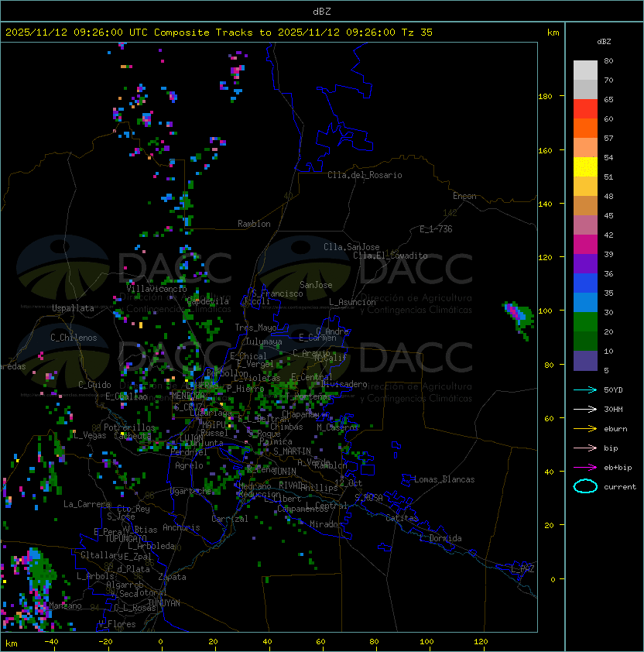Viewport: 644px width, 652px height.
Task: Click the L_Asuncion map label
Action: point(352,302)
